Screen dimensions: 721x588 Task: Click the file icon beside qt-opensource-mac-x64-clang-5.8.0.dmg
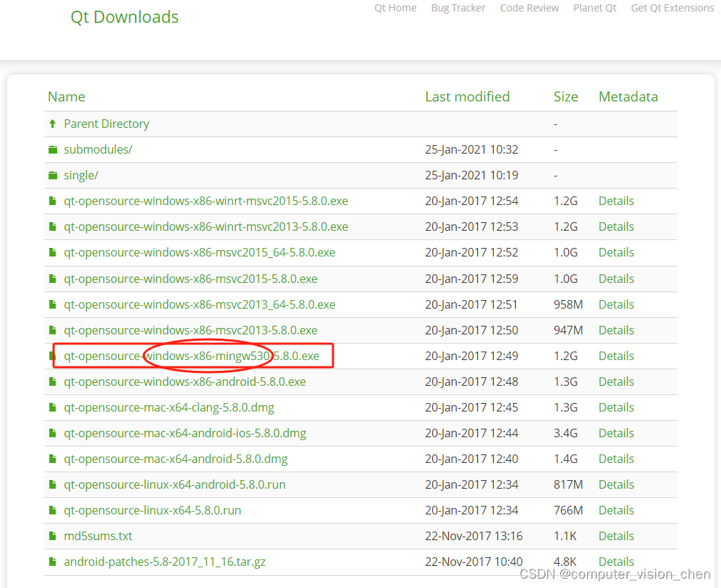(x=53, y=407)
